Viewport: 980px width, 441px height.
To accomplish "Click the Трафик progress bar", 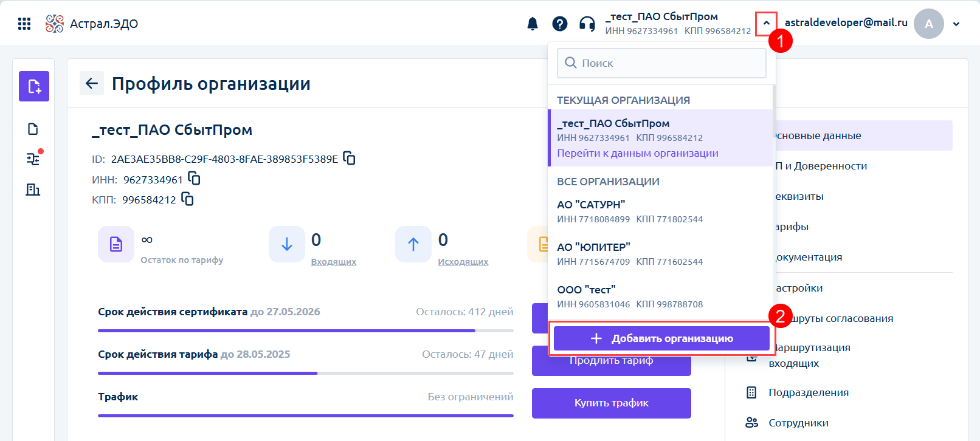I will (x=306, y=415).
